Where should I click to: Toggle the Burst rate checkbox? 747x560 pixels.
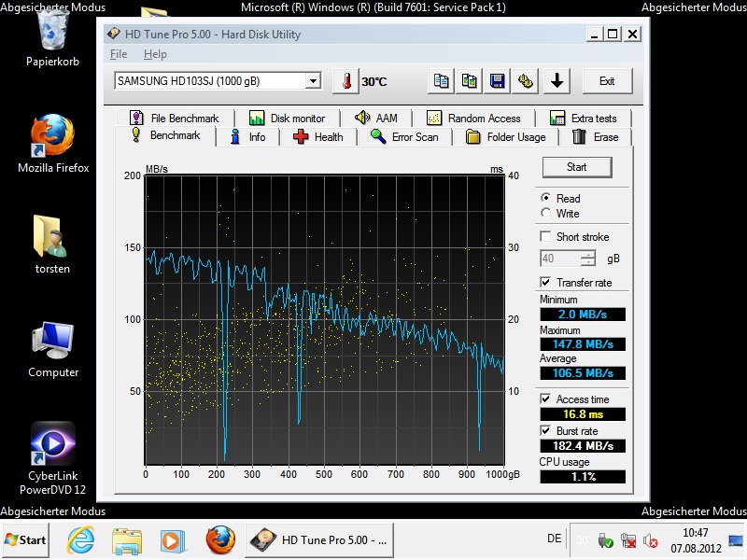tap(546, 431)
